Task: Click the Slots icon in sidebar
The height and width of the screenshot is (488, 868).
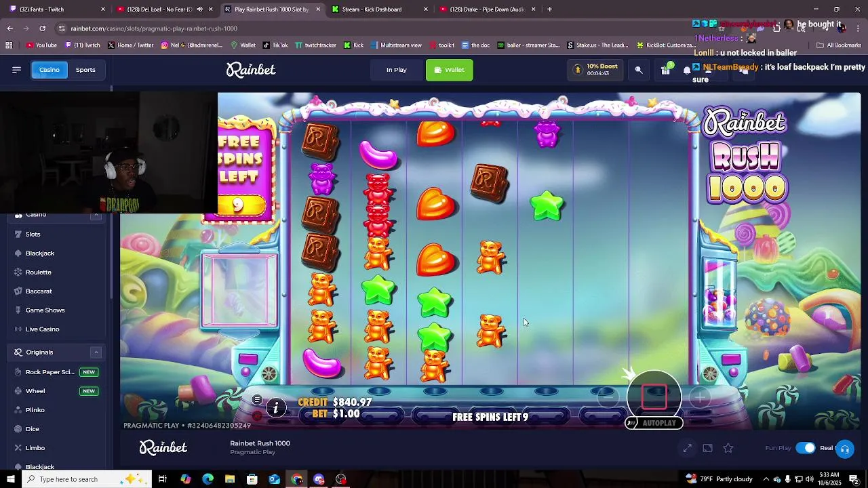Action: 18,234
